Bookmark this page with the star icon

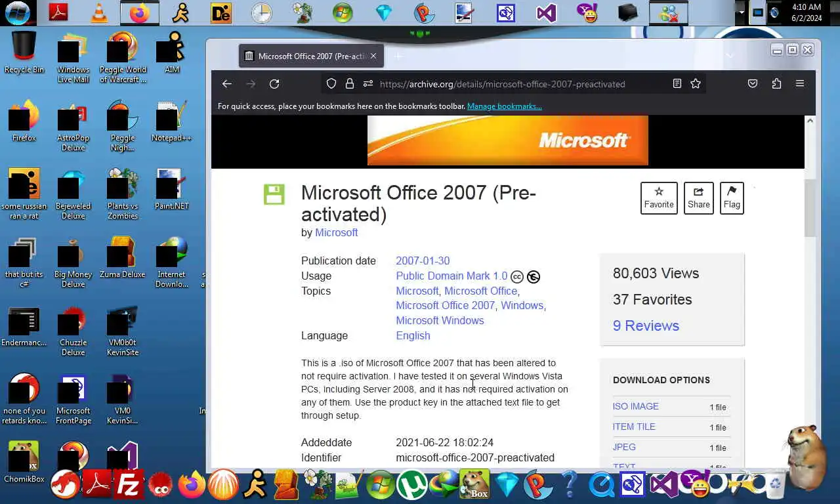coord(696,83)
